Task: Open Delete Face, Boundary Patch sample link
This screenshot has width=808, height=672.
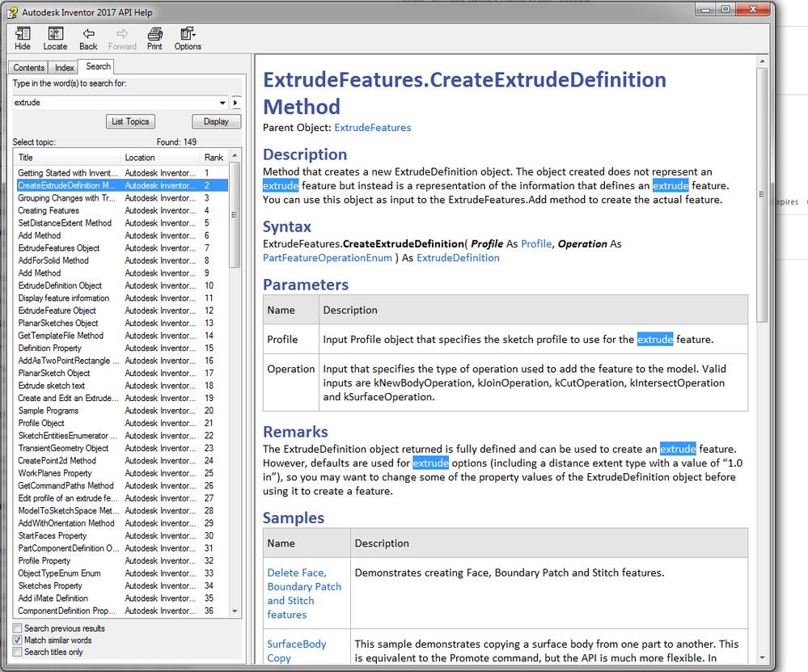Action: tap(304, 594)
